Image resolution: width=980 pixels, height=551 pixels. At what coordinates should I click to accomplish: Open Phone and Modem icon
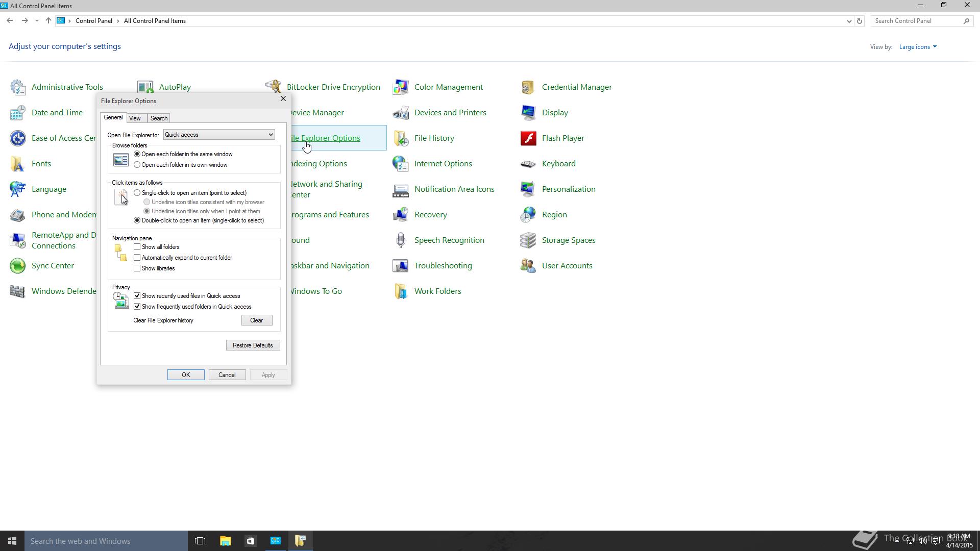pyautogui.click(x=18, y=215)
